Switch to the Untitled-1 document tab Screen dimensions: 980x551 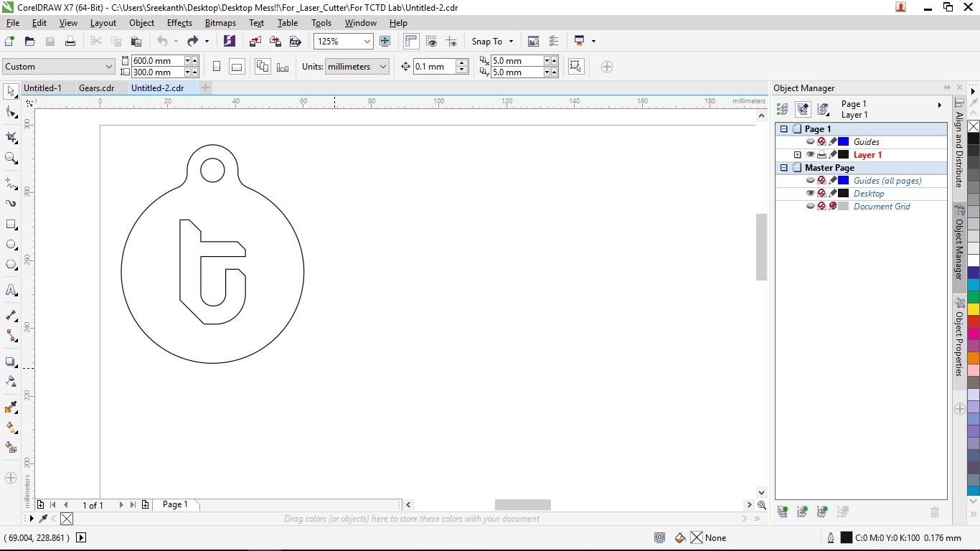point(43,88)
